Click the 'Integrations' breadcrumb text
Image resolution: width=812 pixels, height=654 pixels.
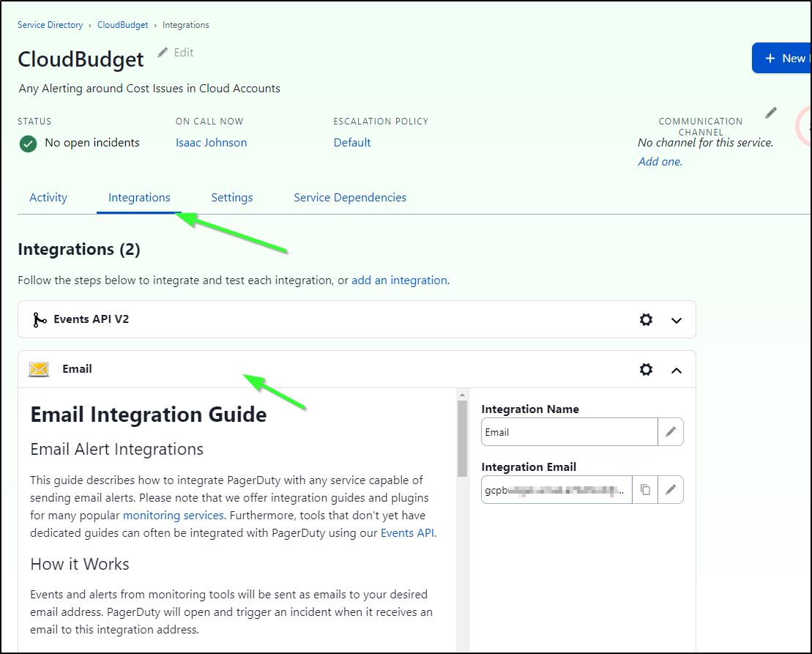coord(186,25)
